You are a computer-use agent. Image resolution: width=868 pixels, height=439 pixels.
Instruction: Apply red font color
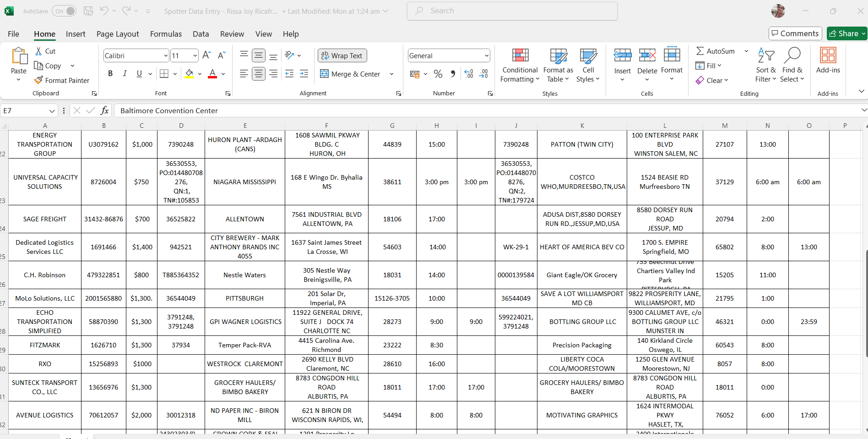tap(212, 73)
